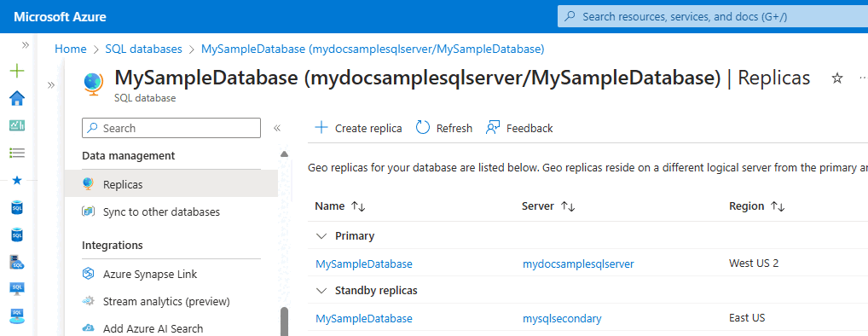Favorite this page with the star icon

click(837, 78)
